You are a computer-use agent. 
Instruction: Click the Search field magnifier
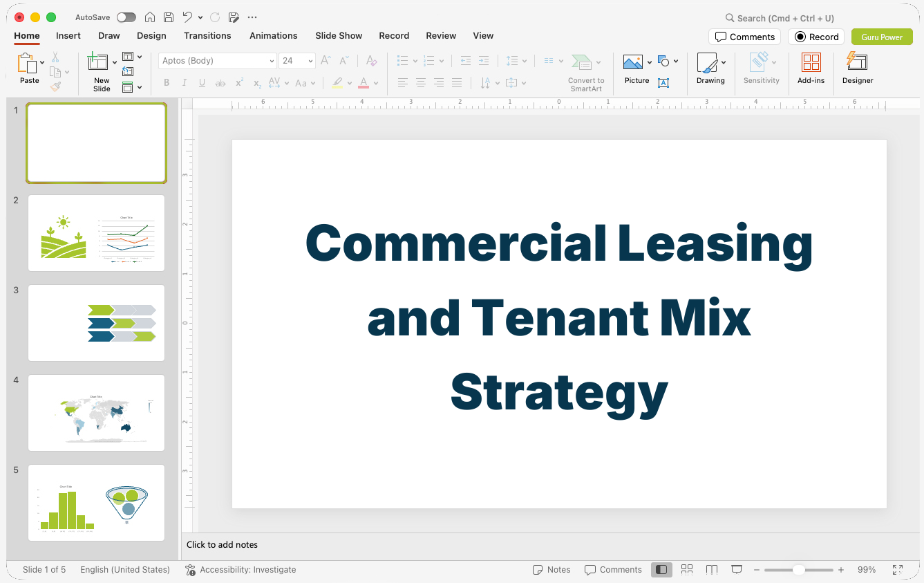click(730, 18)
